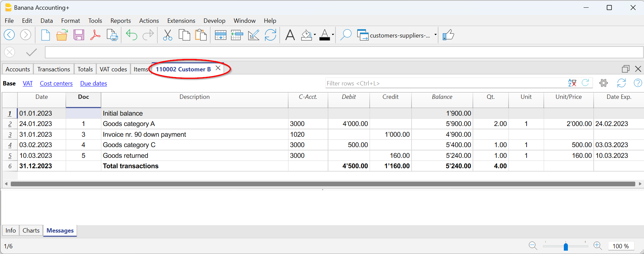Open the Reports menu
Screen dimensions: 644x254
(x=120, y=21)
